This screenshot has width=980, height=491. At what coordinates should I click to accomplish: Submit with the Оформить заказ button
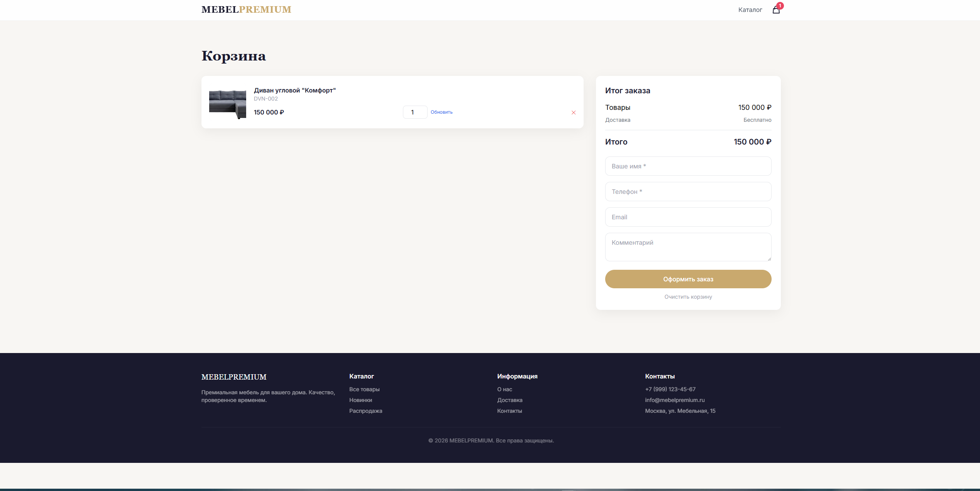click(688, 279)
